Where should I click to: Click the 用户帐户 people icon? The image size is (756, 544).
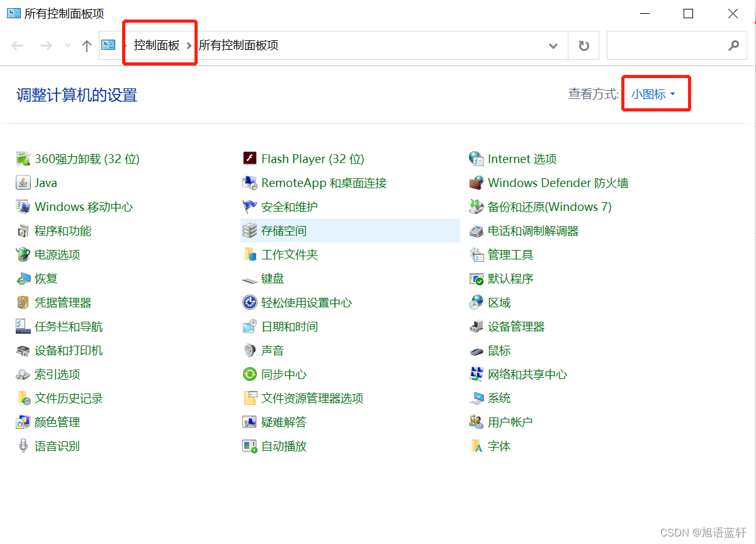pos(477,422)
